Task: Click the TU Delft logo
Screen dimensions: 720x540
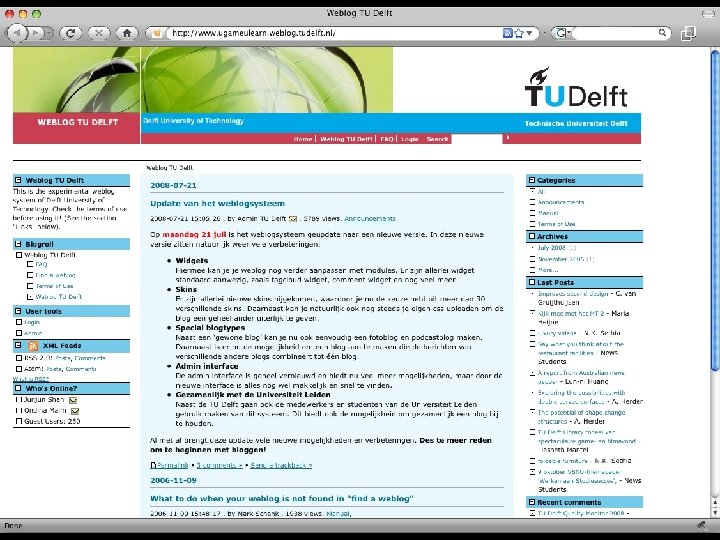Action: [576, 87]
